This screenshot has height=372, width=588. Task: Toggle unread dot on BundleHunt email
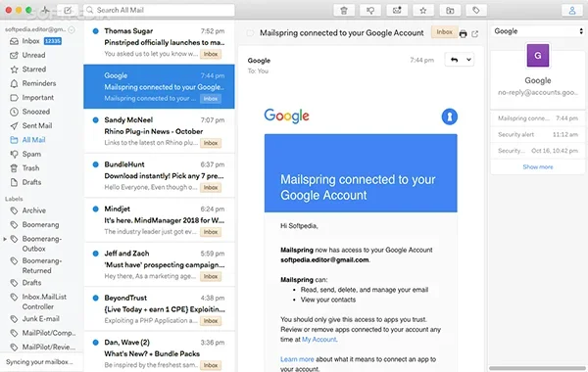(x=96, y=164)
